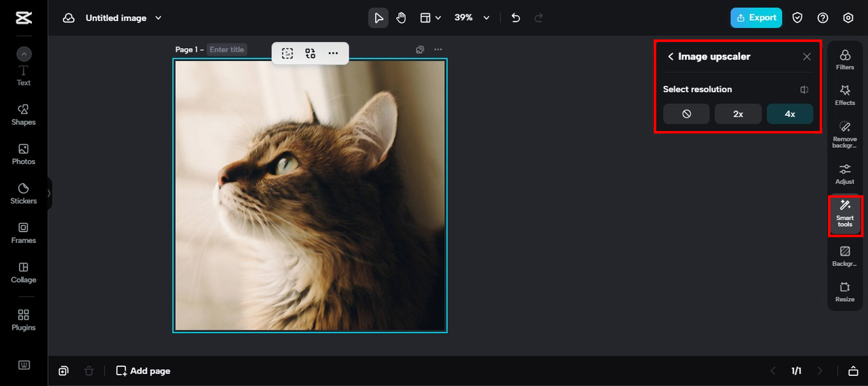The image size is (868, 386).
Task: Click the cloud save status icon
Action: click(x=68, y=18)
